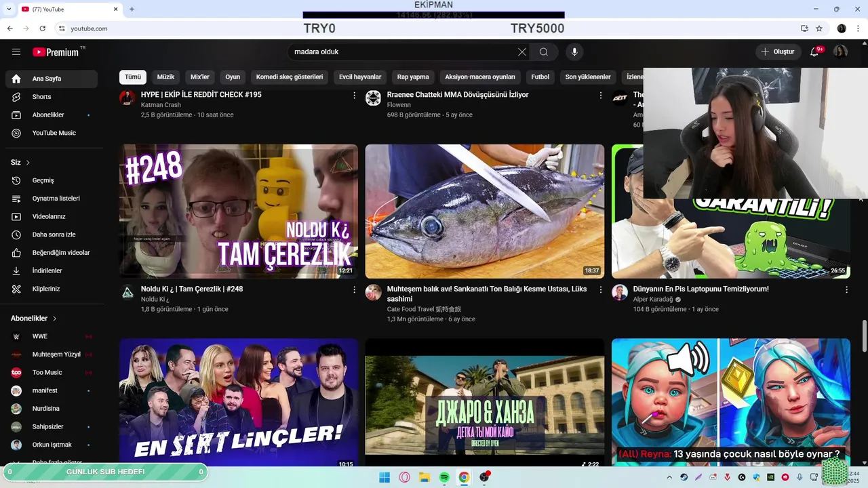Select the Mix'ler filter chip
Screen dimensions: 868x488
click(x=200, y=77)
